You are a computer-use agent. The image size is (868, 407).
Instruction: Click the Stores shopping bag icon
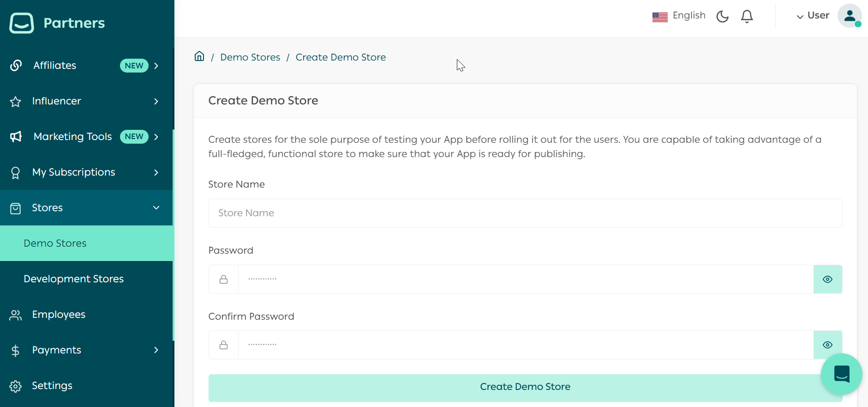(x=16, y=208)
